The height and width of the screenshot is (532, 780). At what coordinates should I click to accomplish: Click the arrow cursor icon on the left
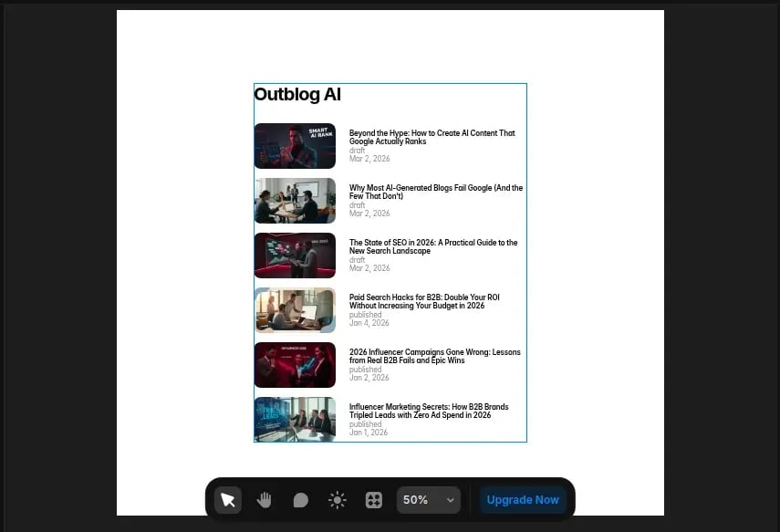pyautogui.click(x=227, y=499)
